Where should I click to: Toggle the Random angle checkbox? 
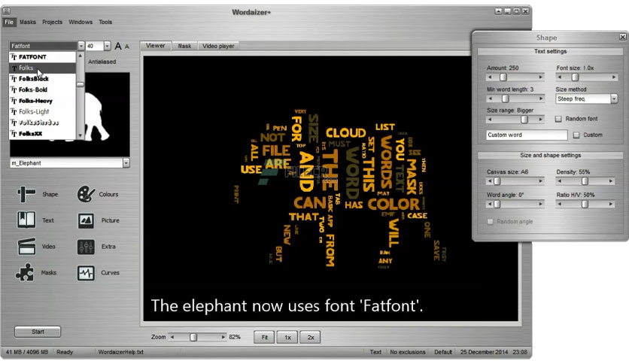pos(490,222)
